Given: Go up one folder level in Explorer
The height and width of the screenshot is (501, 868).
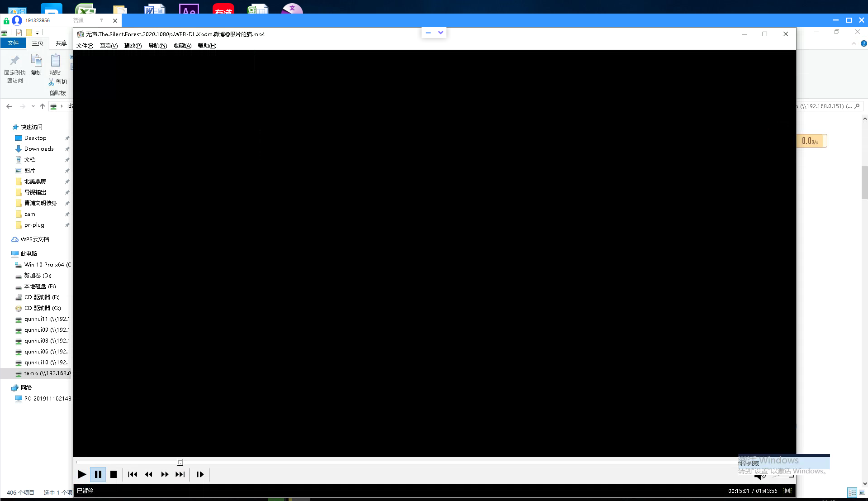Looking at the screenshot, I should pyautogui.click(x=43, y=106).
